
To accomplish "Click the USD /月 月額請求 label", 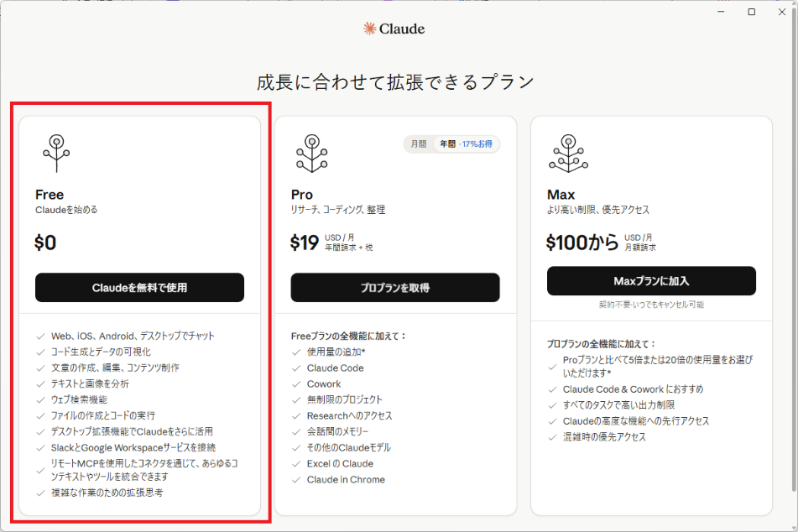I will [x=640, y=243].
